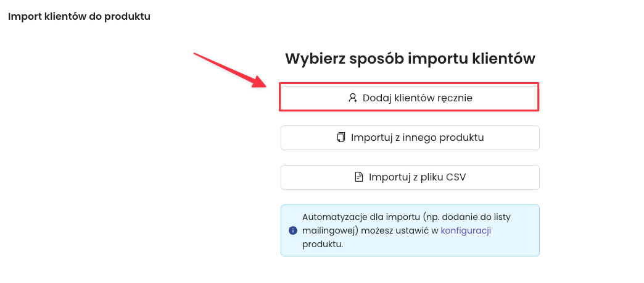The height and width of the screenshot is (283, 644).
Task: Click the add-user icon beside Dodaj klientów ręcznie
Action: point(353,98)
